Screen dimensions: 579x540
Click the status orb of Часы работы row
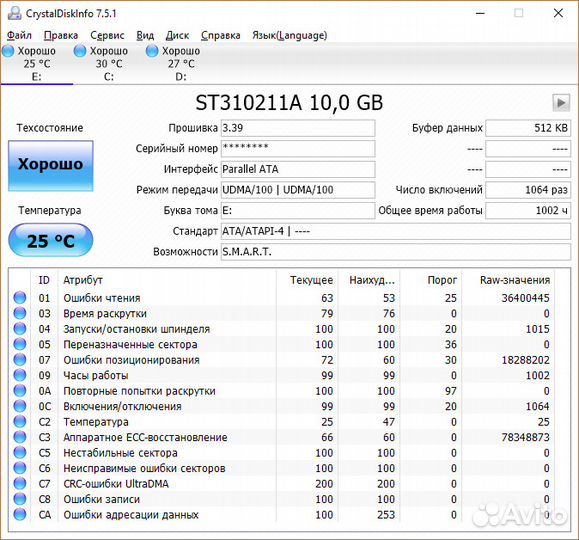[x=20, y=375]
